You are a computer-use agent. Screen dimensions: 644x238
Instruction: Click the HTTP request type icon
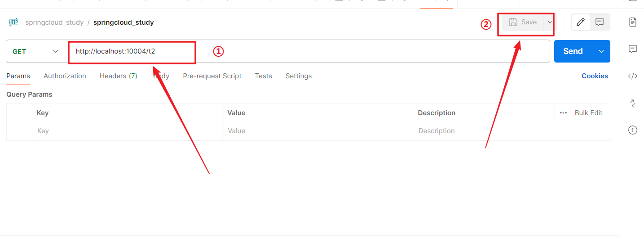[13, 22]
